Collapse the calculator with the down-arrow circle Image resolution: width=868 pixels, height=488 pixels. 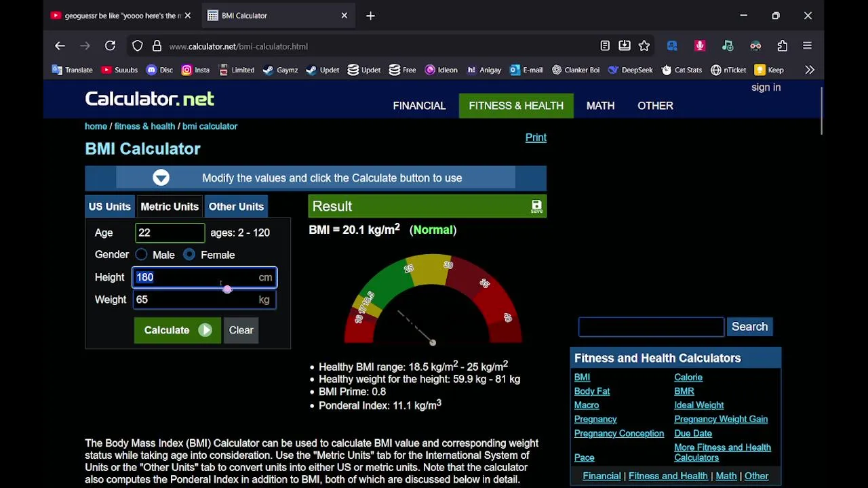[161, 178]
